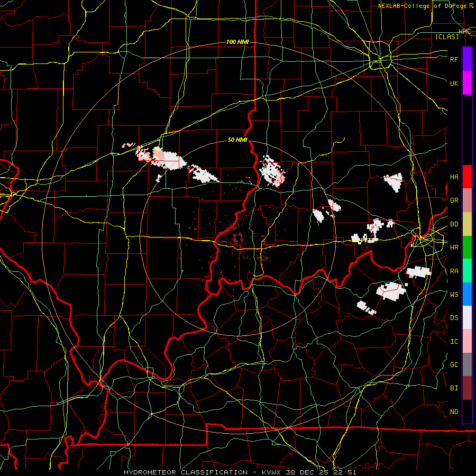The height and width of the screenshot is (476, 476).
Task: Select the 'ND' legend label
Action: pos(454,412)
